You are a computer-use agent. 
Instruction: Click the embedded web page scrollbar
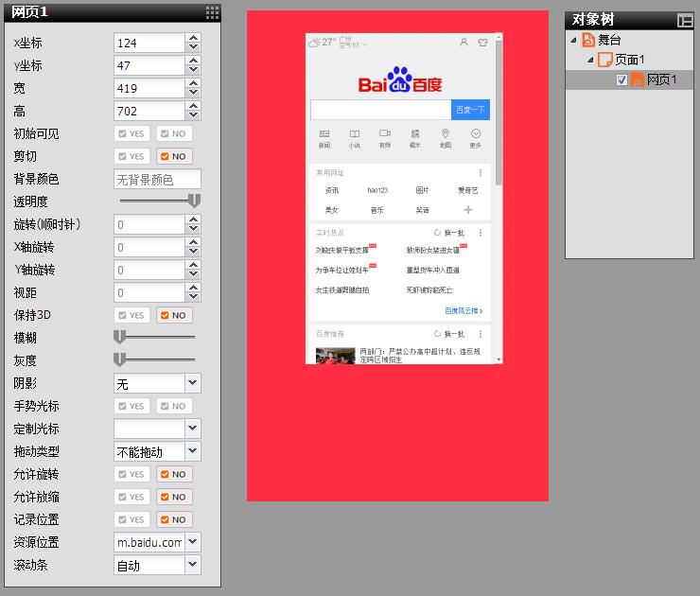click(x=499, y=114)
